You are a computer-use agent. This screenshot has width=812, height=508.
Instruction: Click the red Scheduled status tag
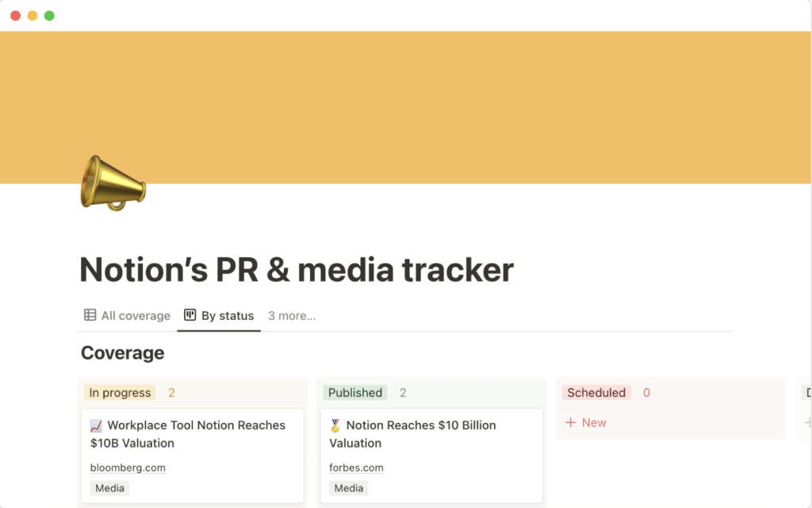click(596, 392)
